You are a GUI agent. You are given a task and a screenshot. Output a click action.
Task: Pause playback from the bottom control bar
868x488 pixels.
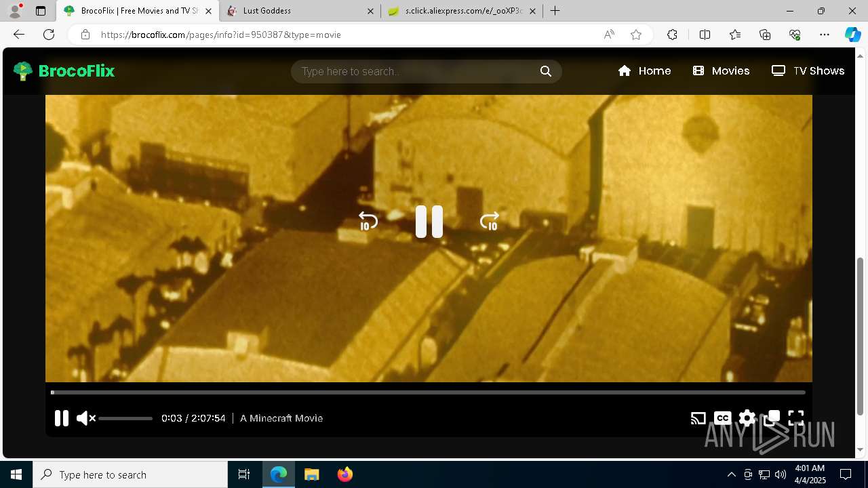62,418
